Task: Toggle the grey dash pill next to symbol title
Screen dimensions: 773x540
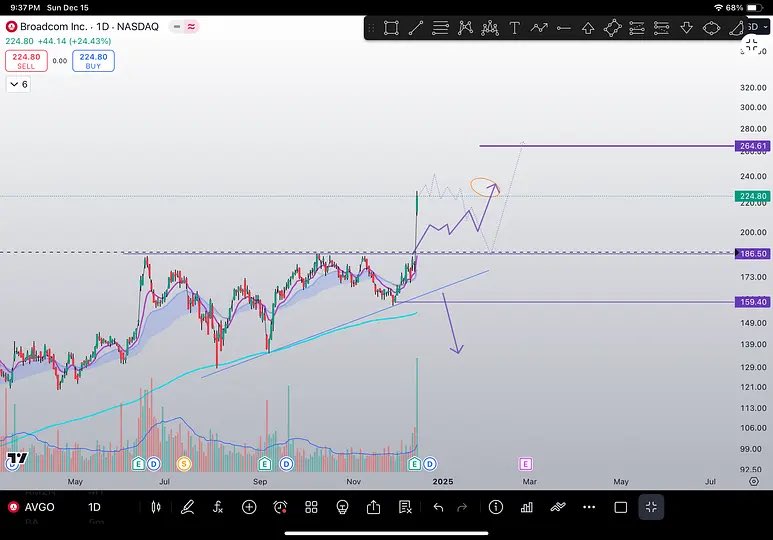Action: (x=176, y=27)
